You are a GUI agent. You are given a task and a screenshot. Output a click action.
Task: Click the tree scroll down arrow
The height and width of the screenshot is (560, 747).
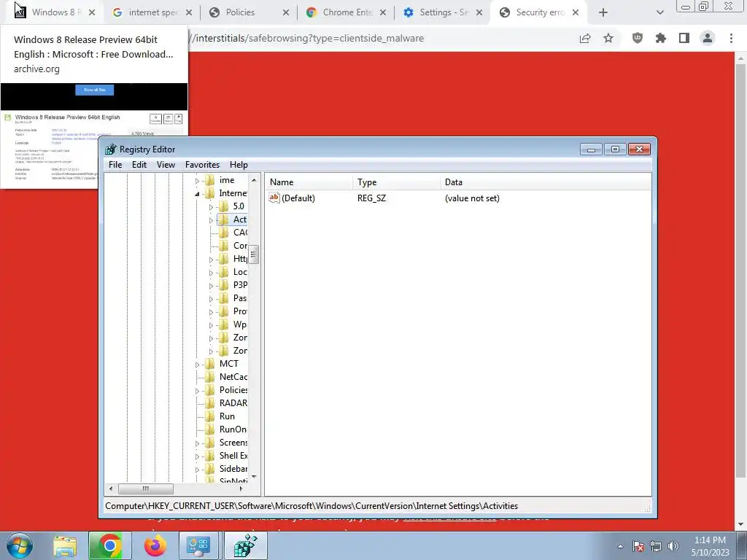tap(254, 476)
